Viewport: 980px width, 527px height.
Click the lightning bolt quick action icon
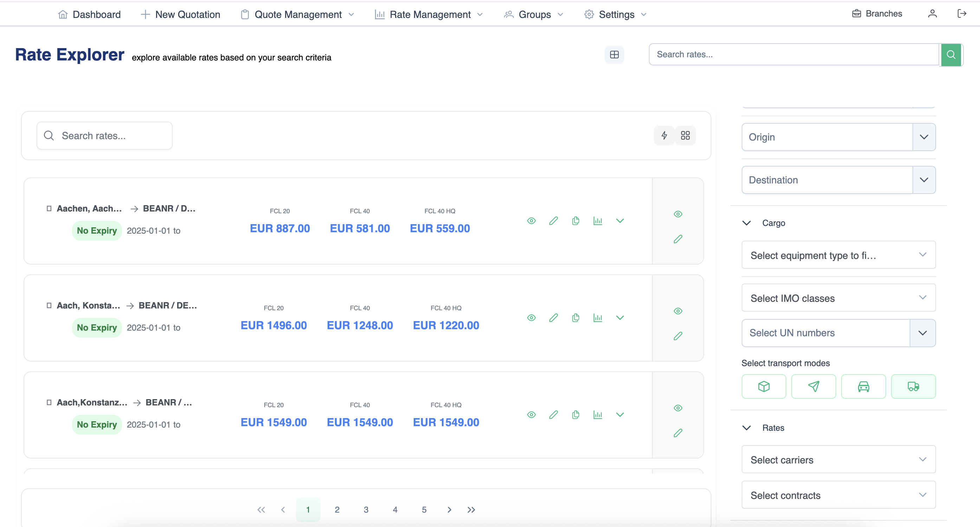coord(664,136)
